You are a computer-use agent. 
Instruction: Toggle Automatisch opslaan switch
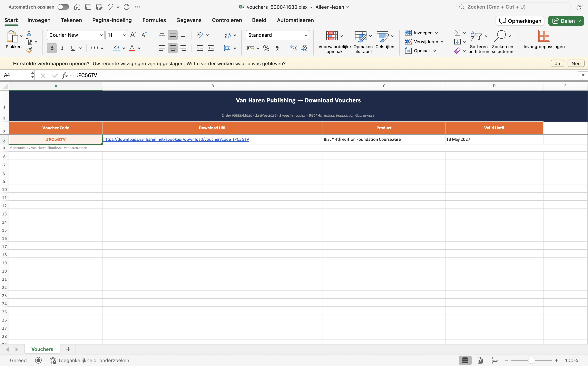tap(63, 7)
